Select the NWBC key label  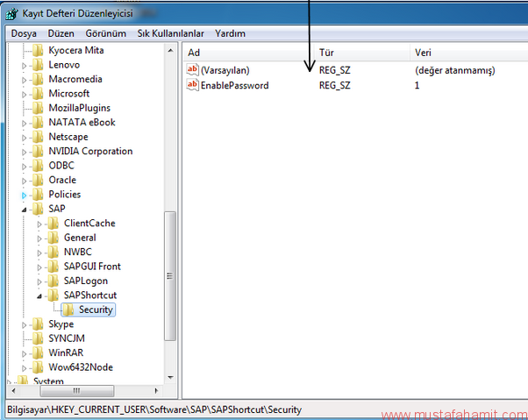tap(78, 252)
